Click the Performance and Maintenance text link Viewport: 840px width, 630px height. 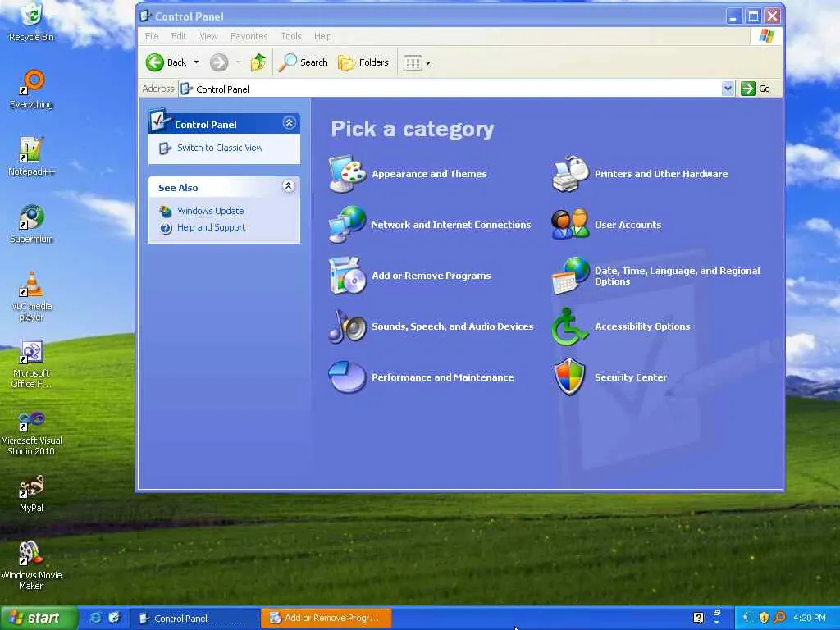442,377
